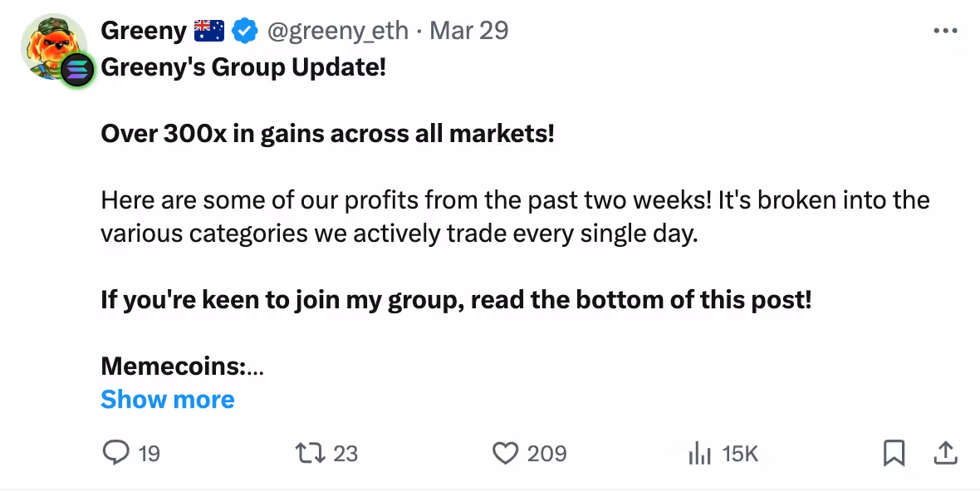Click the Mar 29 timestamp
The width and height of the screenshot is (980, 492).
(x=469, y=31)
